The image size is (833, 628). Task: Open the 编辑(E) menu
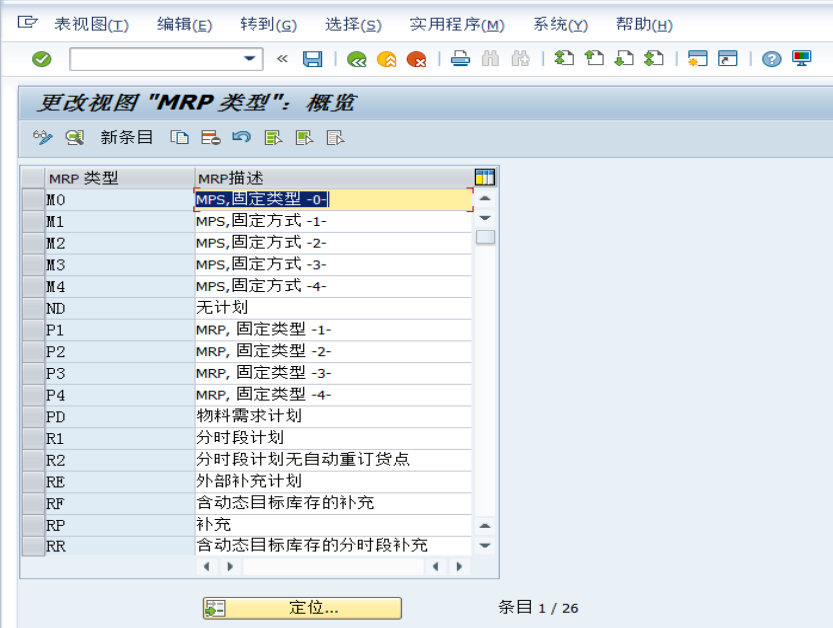tap(184, 24)
